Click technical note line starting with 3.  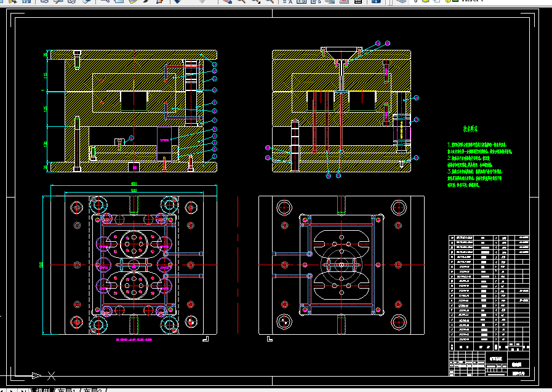point(475,171)
